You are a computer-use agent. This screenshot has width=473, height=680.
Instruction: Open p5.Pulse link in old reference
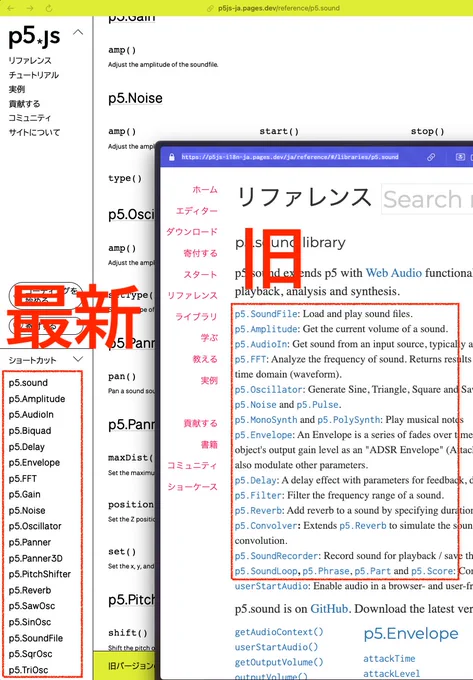point(317,405)
